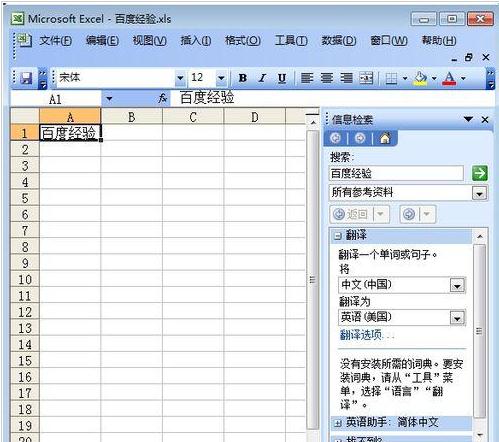
Task: Click formatting toolbar options chevron
Action: click(490, 79)
